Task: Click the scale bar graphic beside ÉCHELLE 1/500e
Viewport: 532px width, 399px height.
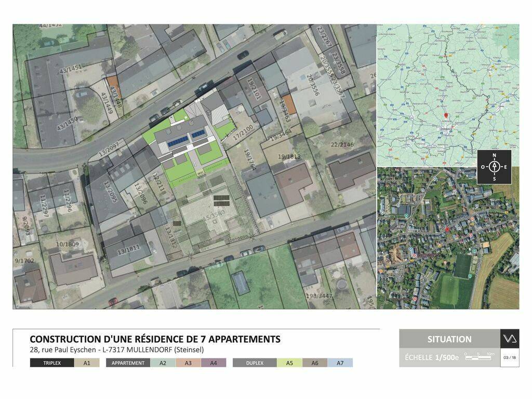Action: pyautogui.click(x=480, y=357)
